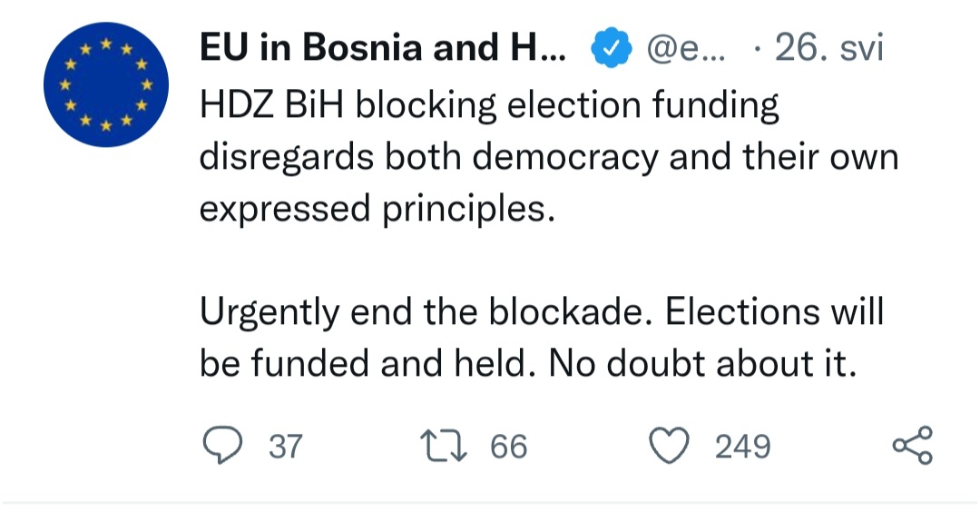Click the "Urgently end the blockade" sentence
The width and height of the screenshot is (980, 512).
point(428,313)
